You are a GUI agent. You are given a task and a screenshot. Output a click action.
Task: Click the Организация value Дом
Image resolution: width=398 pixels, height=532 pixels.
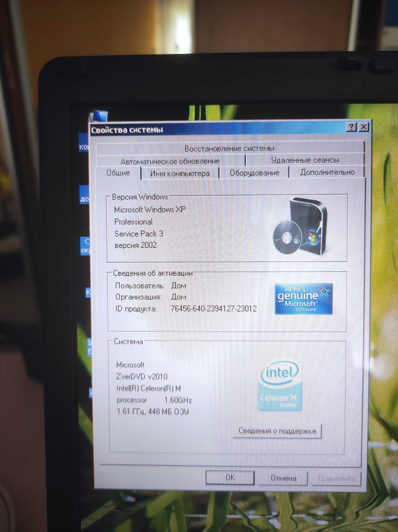point(179,297)
